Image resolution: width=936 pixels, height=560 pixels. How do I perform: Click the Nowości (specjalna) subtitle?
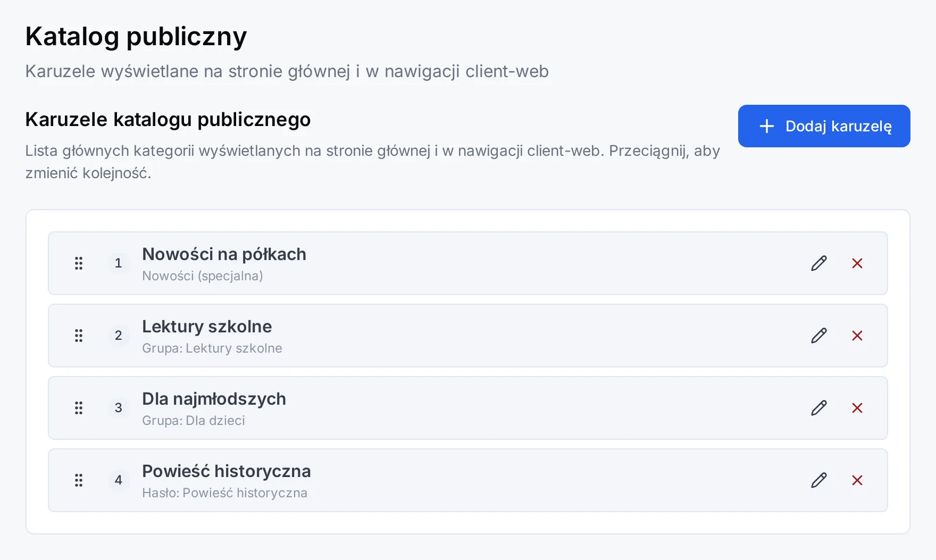click(x=203, y=276)
